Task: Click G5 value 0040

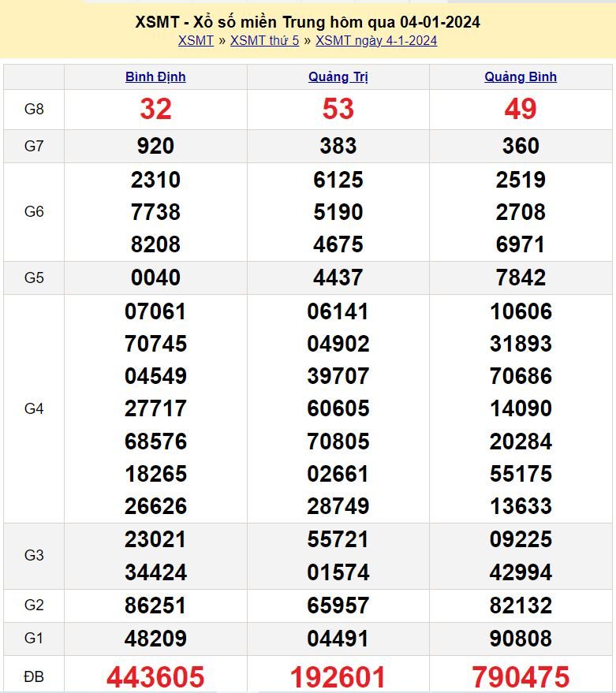Action: [x=155, y=278]
